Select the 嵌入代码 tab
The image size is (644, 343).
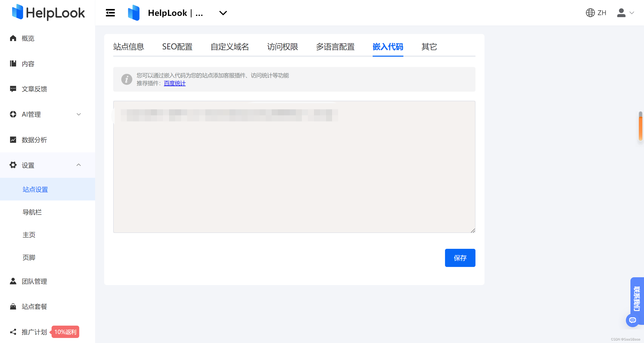tap(388, 47)
